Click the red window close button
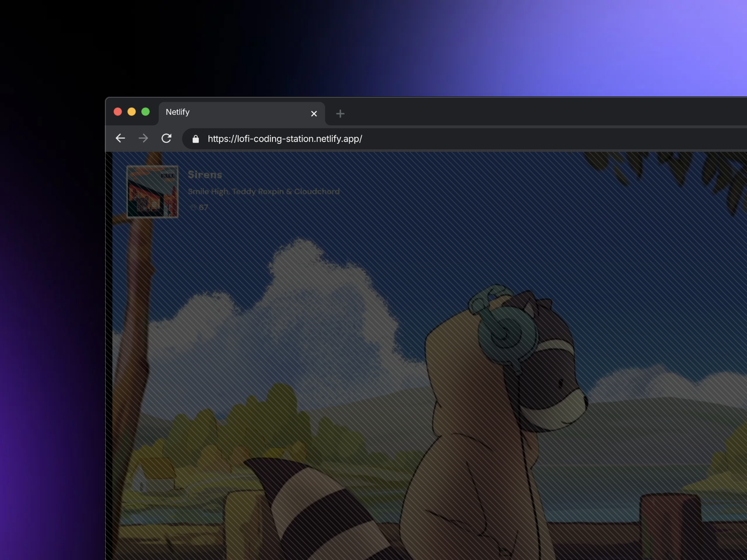Viewport: 747px width, 560px height. tap(118, 112)
